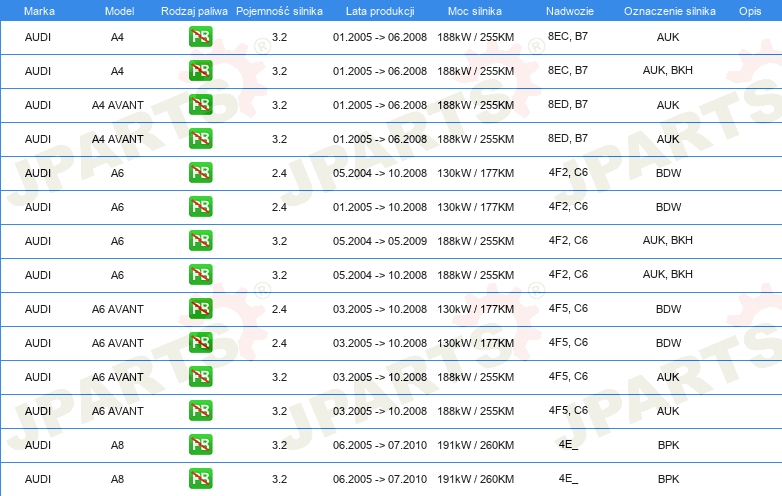Click fuel icon for A6 3.2 ending 05.2009
Image resolution: width=782 pixels, height=496 pixels.
pos(200,241)
